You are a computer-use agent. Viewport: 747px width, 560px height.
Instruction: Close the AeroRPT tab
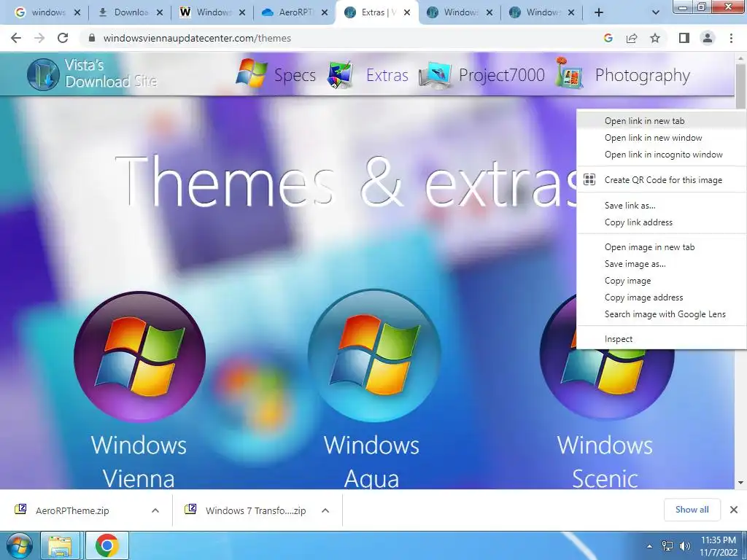coord(325,13)
